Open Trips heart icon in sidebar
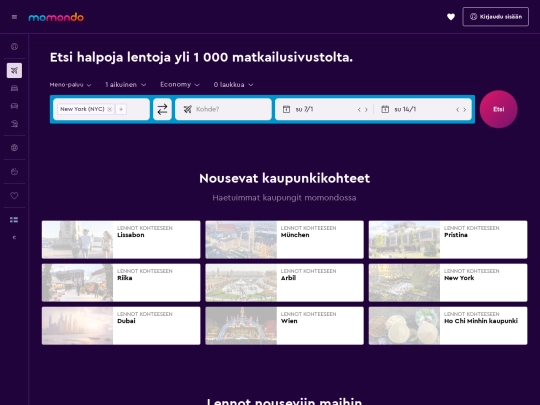This screenshot has width=540, height=405. pyautogui.click(x=14, y=196)
